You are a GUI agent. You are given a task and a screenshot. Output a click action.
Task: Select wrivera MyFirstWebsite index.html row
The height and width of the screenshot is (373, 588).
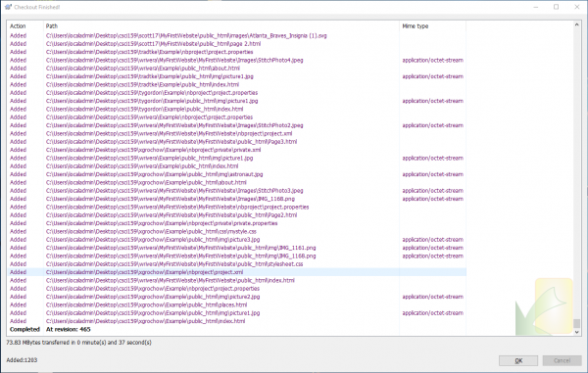pos(237,281)
